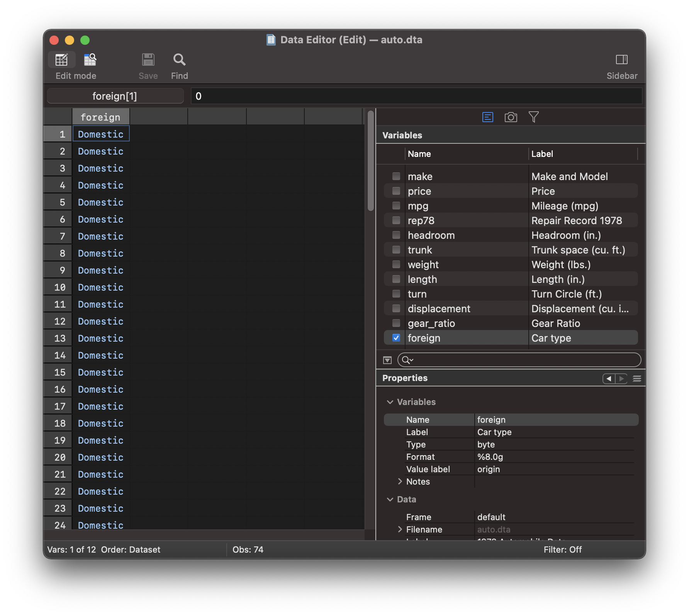Check the price variable checkbox

pos(396,191)
